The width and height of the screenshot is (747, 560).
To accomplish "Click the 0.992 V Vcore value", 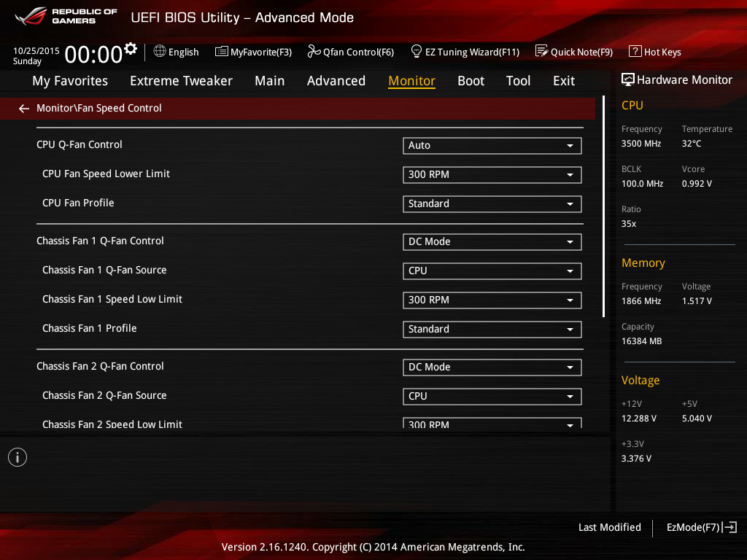I will (x=697, y=183).
